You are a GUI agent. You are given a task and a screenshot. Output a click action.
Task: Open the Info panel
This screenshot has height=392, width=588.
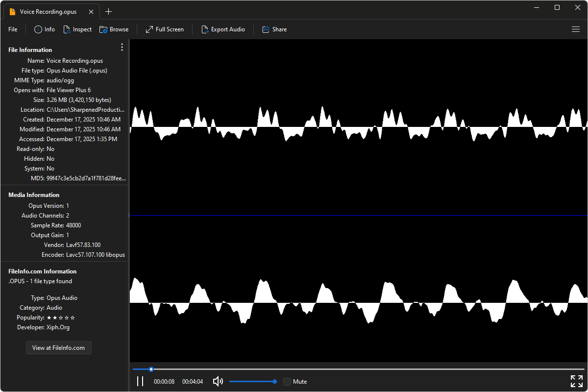(x=44, y=29)
